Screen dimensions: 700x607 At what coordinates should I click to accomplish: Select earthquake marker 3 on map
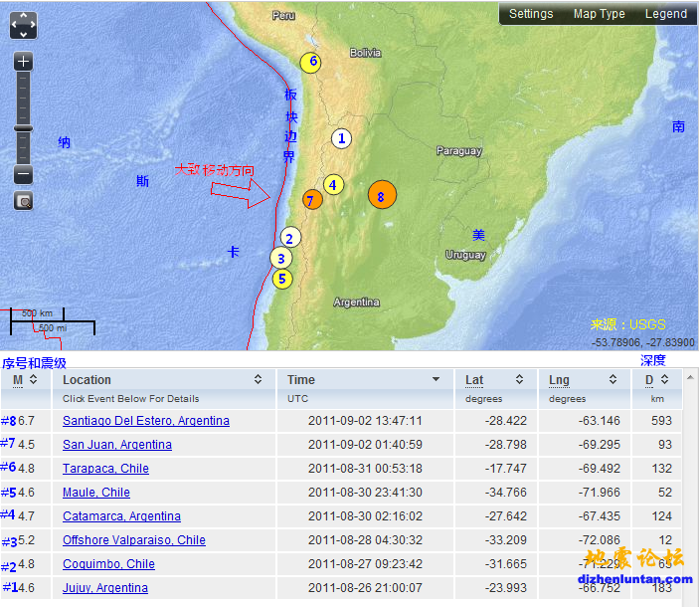(280, 258)
